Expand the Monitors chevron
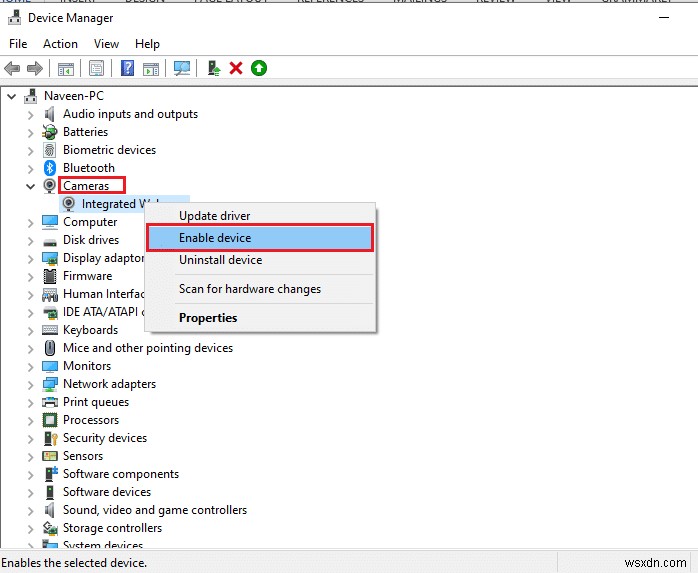This screenshot has height=573, width=698. (30, 367)
